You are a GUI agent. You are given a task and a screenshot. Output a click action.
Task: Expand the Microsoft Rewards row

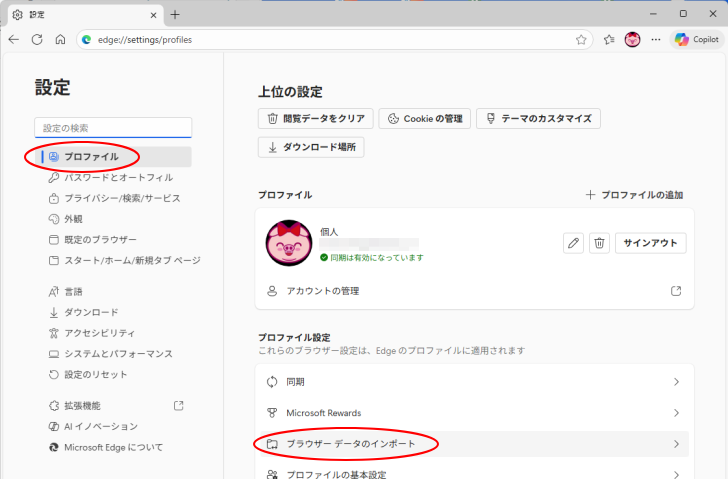[474, 413]
